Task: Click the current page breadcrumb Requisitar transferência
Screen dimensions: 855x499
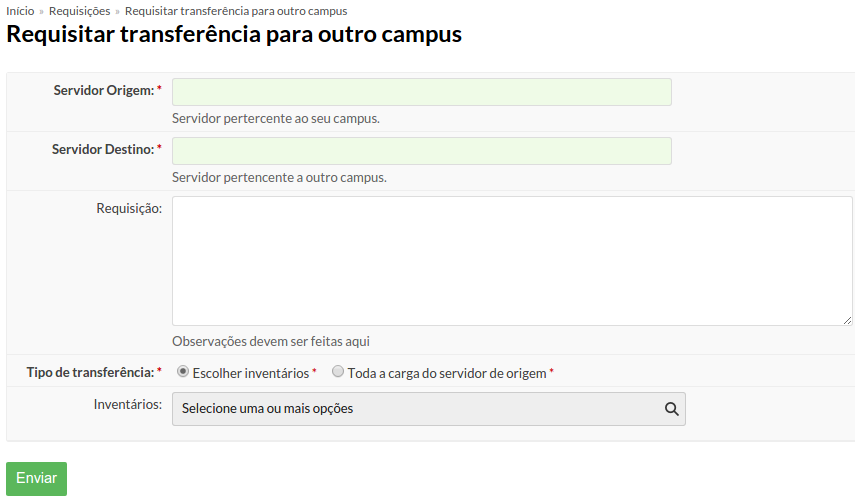Action: pyautogui.click(x=236, y=11)
